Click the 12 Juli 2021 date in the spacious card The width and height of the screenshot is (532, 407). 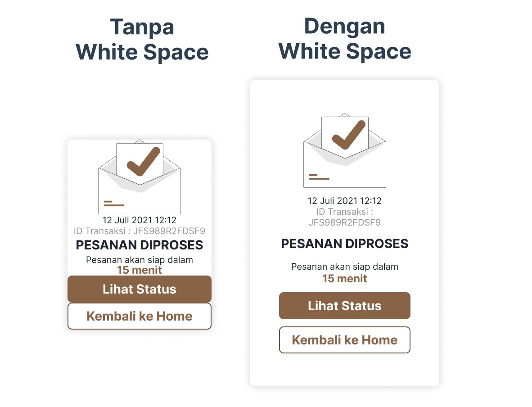[345, 201]
